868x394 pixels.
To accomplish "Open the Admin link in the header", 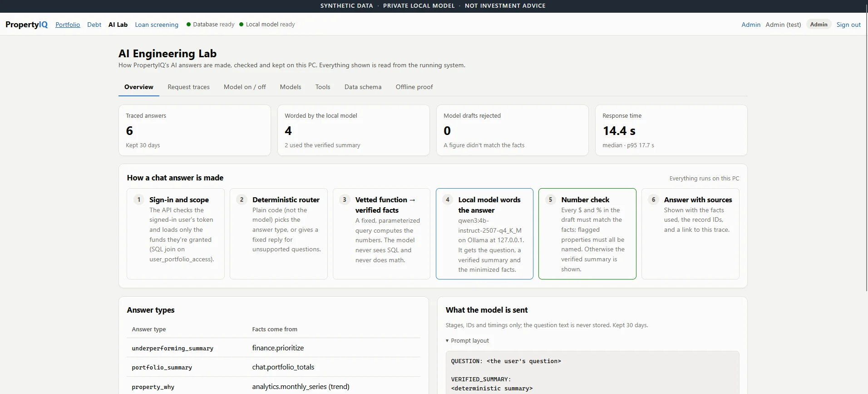I will (x=751, y=25).
